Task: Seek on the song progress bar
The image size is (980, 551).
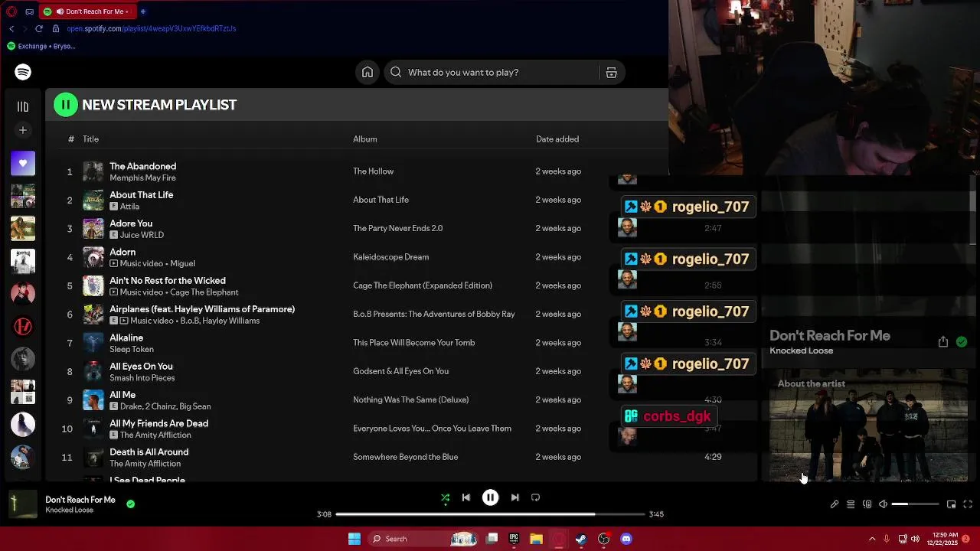Action: (x=490, y=514)
